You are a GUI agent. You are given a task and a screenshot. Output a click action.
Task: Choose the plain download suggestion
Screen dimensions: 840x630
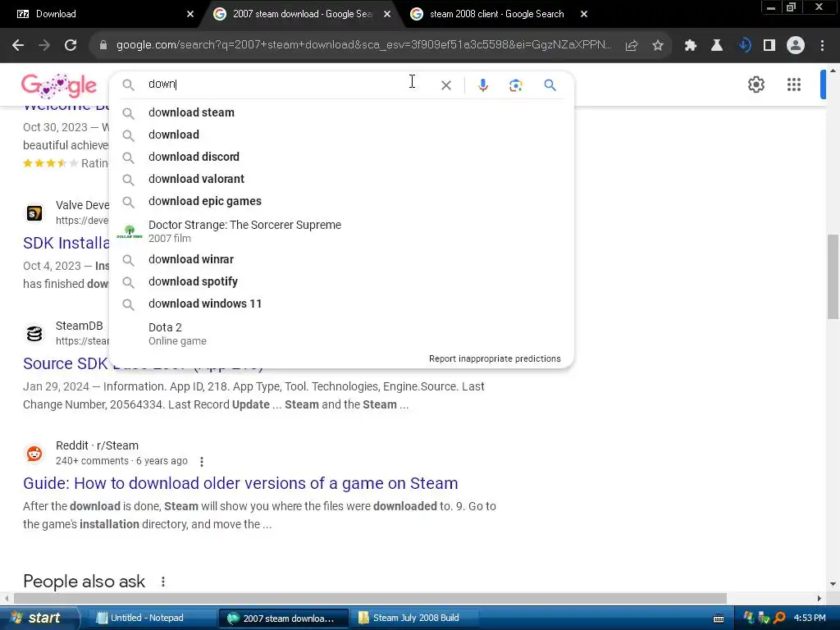coord(341,135)
